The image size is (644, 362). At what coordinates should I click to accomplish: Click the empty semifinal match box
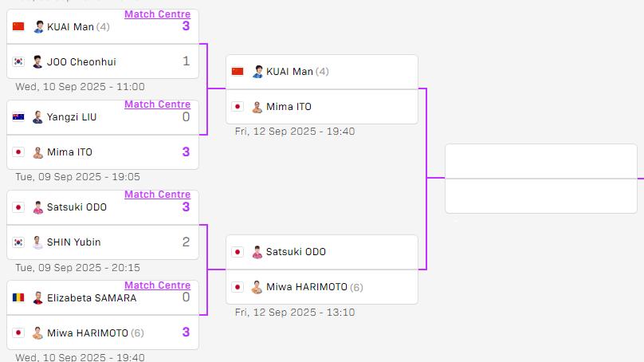tap(541, 179)
